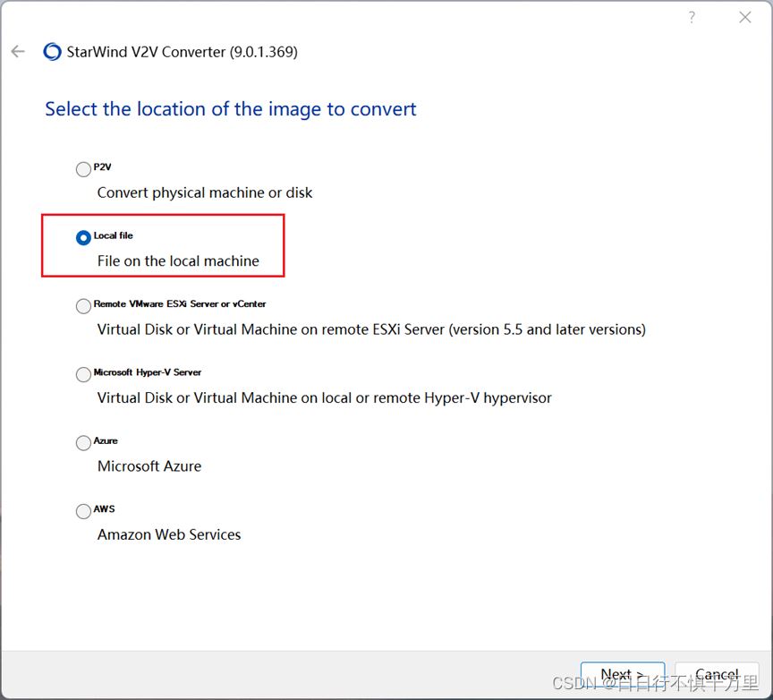Click the "Convert physical machine or disk" description
Image resolution: width=773 pixels, height=700 pixels.
coord(205,192)
